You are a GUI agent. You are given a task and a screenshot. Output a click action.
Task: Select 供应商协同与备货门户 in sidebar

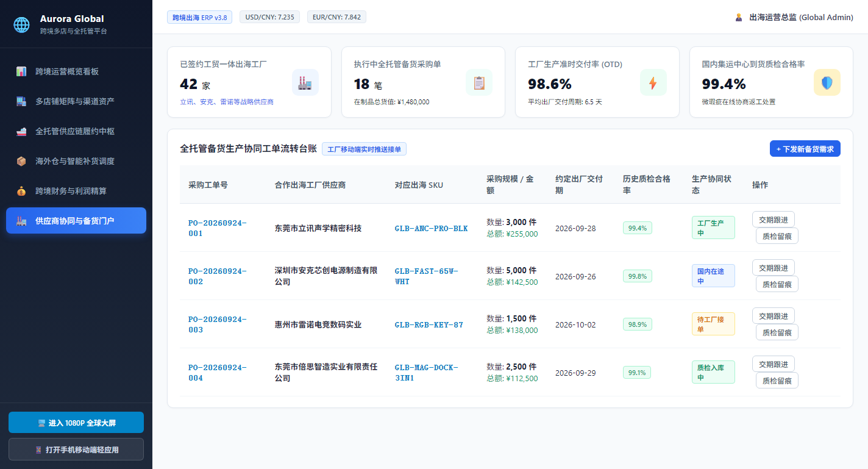pyautogui.click(x=76, y=221)
